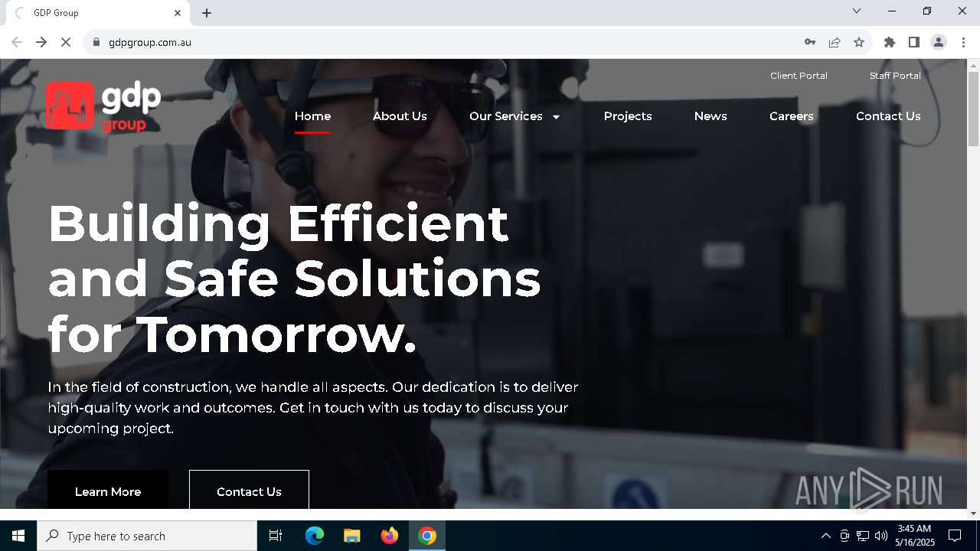Click the scrollbar up arrow

pos(973,65)
